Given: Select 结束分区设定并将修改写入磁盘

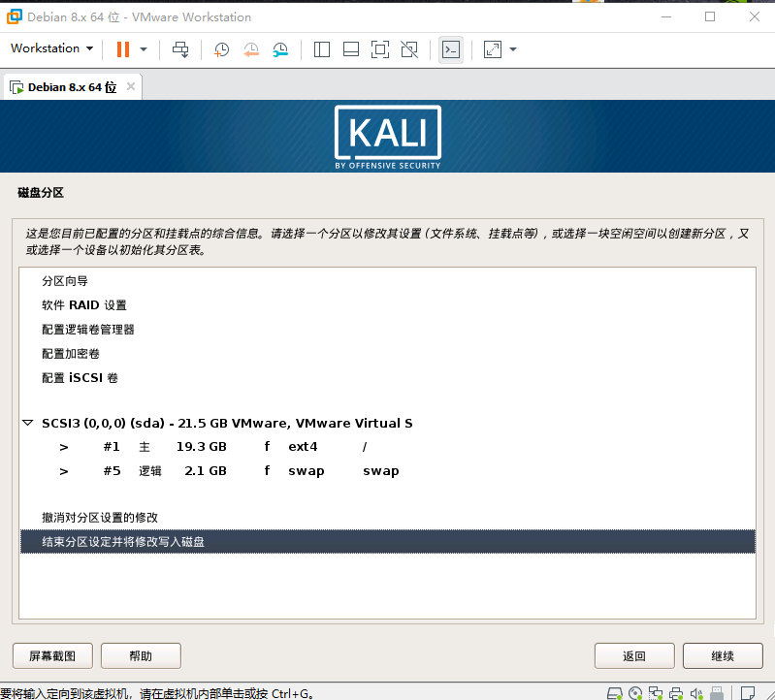Looking at the screenshot, I should 388,542.
